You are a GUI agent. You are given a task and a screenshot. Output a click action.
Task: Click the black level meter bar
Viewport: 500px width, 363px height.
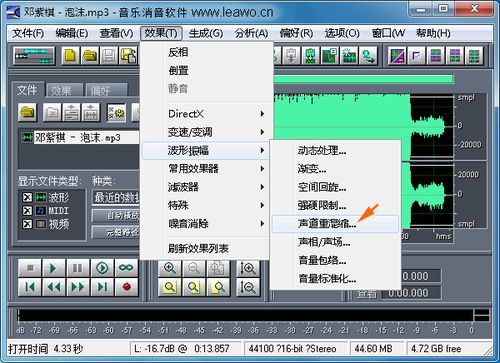[246, 315]
